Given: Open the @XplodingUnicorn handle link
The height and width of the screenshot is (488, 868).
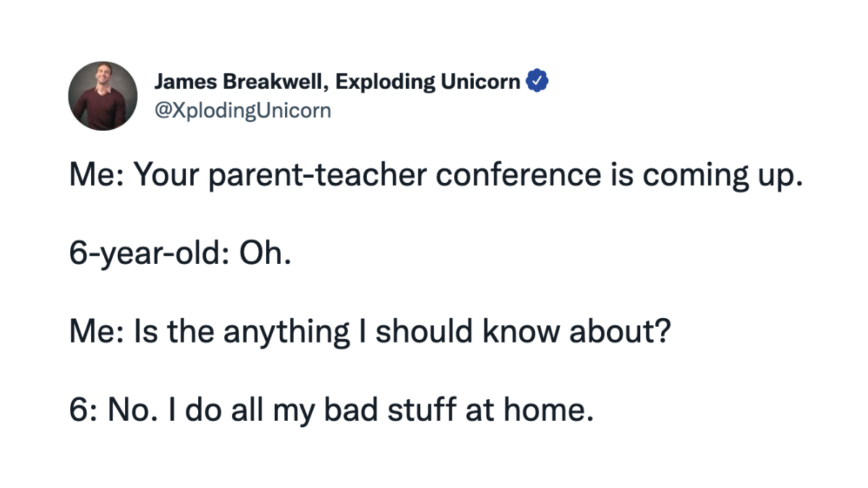Looking at the screenshot, I should click(242, 111).
